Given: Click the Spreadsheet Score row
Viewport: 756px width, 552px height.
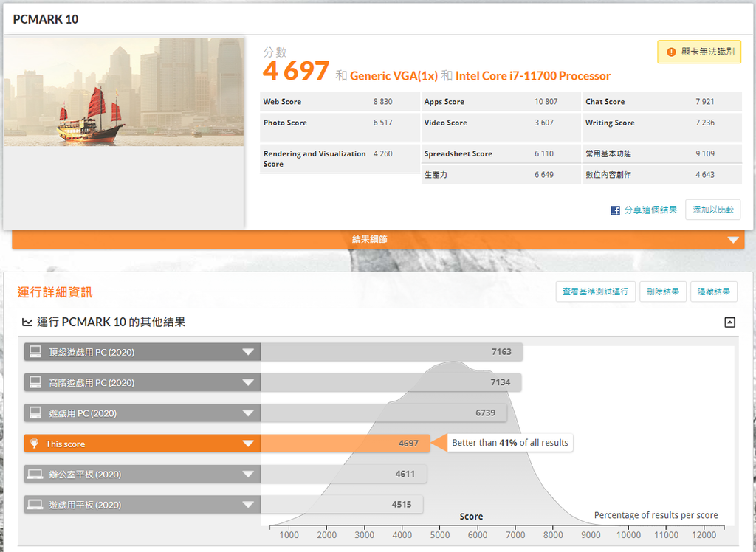Looking at the screenshot, I should [x=501, y=153].
